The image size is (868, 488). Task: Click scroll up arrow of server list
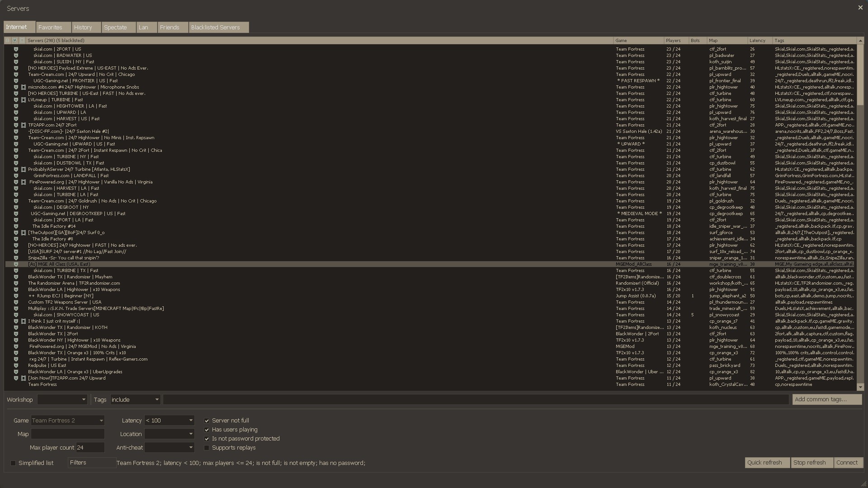(x=860, y=41)
